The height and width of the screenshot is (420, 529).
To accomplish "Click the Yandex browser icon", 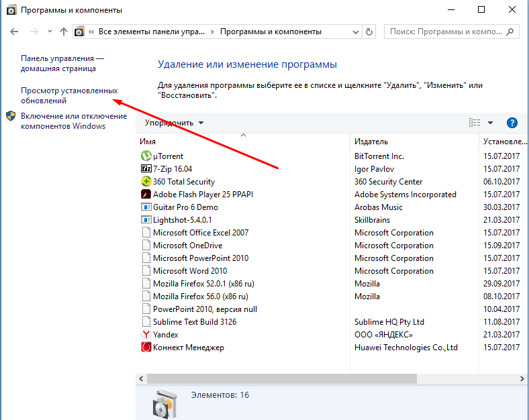I will pyautogui.click(x=146, y=334).
